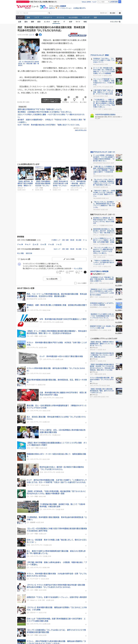Select the 国際 category
138x644 pixels.
pyautogui.click(x=32, y=22)
